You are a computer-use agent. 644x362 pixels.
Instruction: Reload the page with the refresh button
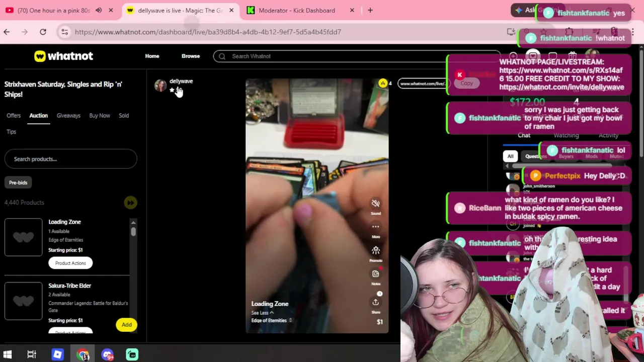click(x=43, y=32)
